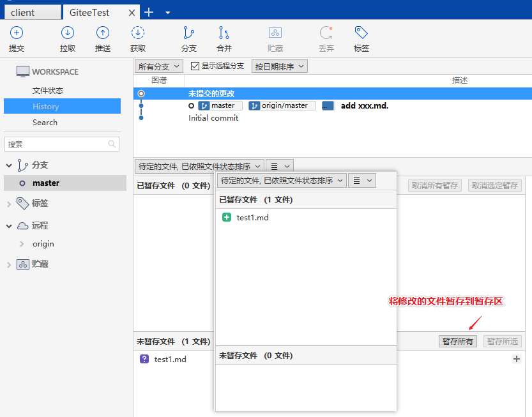Open the 按日期排序 sort dropdown
532x417 pixels.
click(x=279, y=66)
